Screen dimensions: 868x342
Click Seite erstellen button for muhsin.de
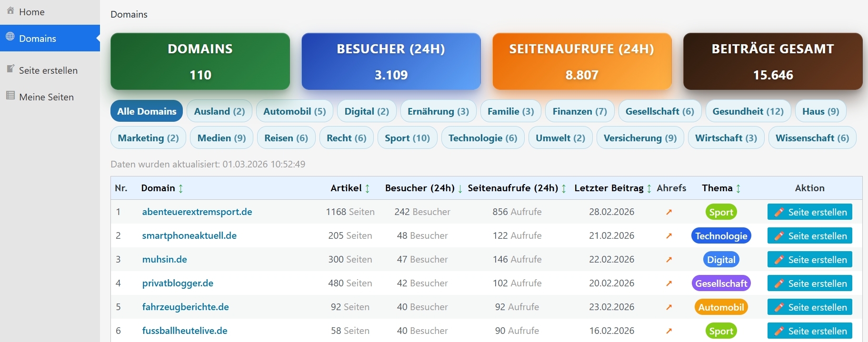pos(810,260)
